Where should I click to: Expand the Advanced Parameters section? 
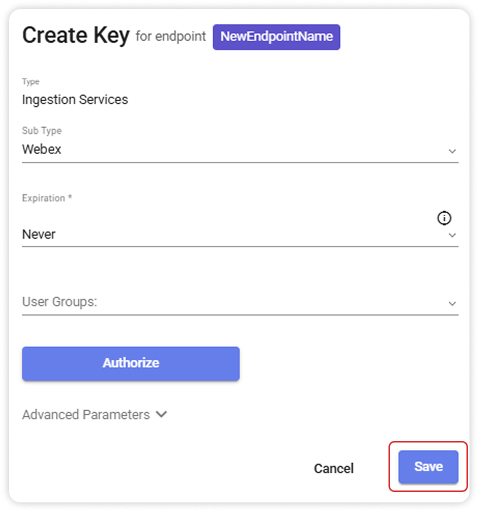click(94, 415)
